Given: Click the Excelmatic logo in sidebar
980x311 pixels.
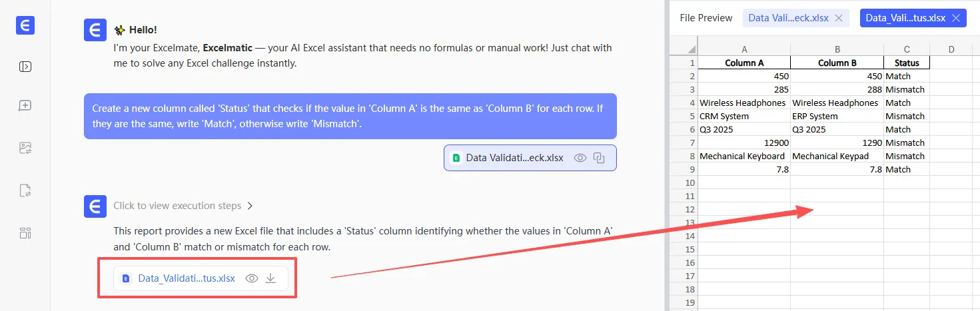Looking at the screenshot, I should (x=25, y=25).
